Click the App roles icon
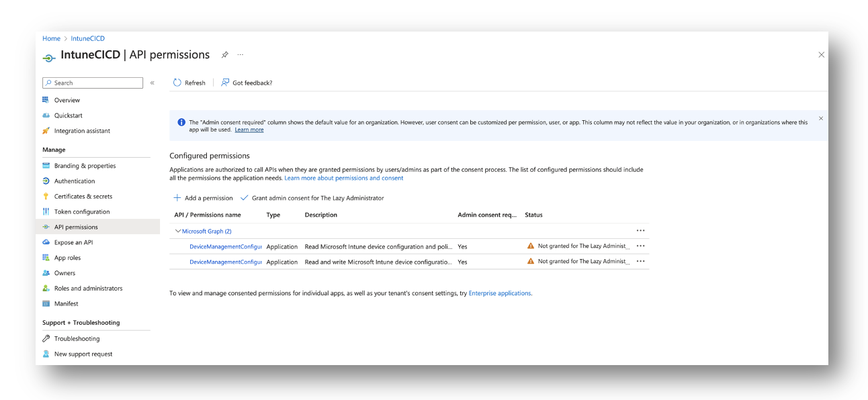The image size is (868, 400). coord(46,258)
